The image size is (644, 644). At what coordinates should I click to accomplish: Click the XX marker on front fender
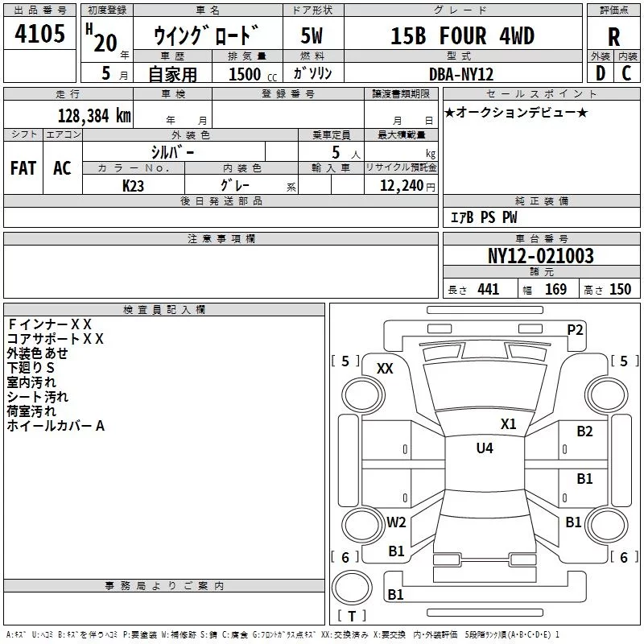tap(385, 369)
